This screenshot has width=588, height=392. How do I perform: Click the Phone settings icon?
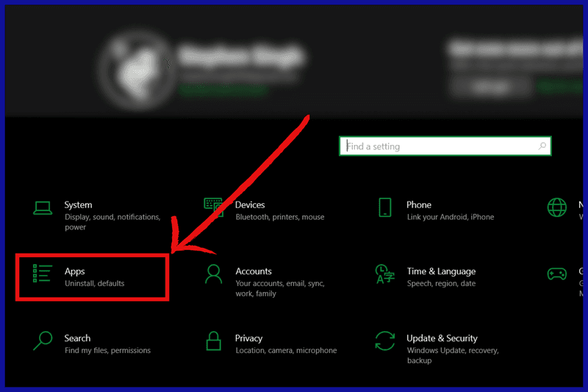pyautogui.click(x=385, y=207)
